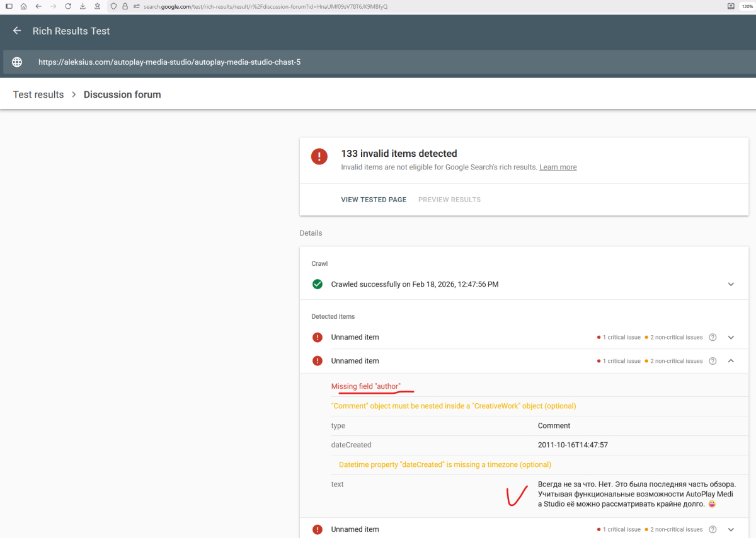Click the padlock site security icon
The width and height of the screenshot is (756, 538).
pyautogui.click(x=125, y=6)
